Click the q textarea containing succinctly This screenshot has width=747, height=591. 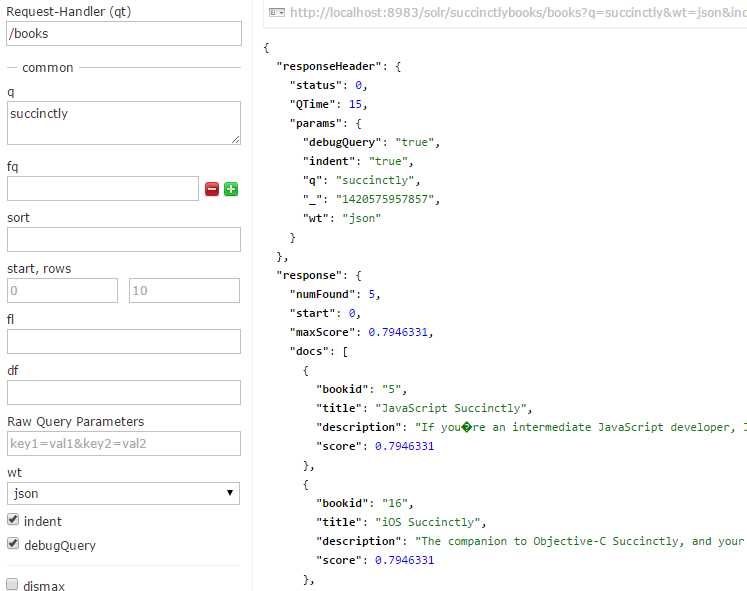coord(124,123)
